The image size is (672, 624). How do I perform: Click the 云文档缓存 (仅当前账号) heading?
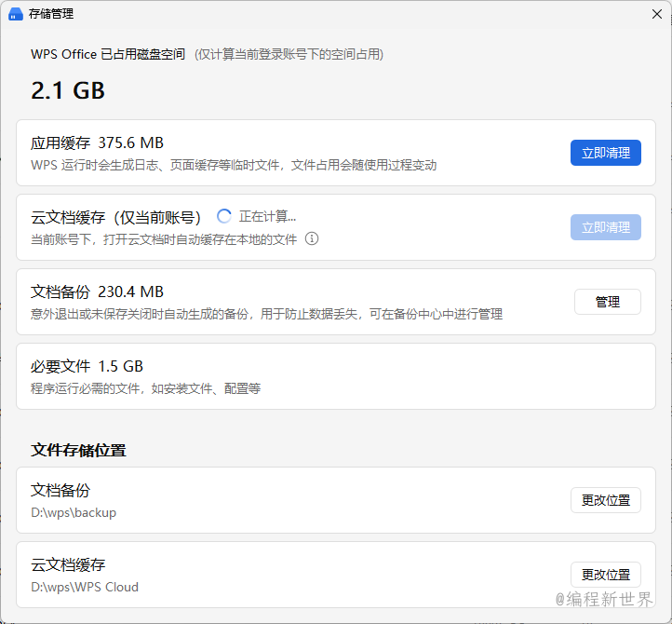click(115, 217)
